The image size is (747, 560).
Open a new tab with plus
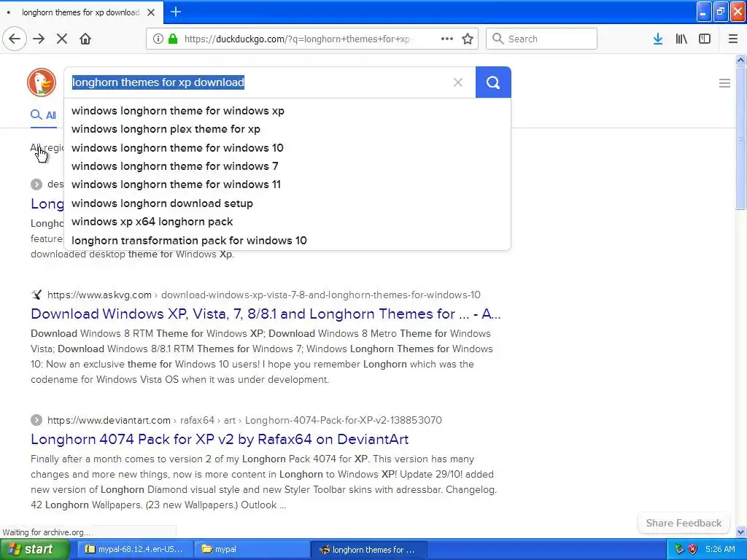point(175,12)
